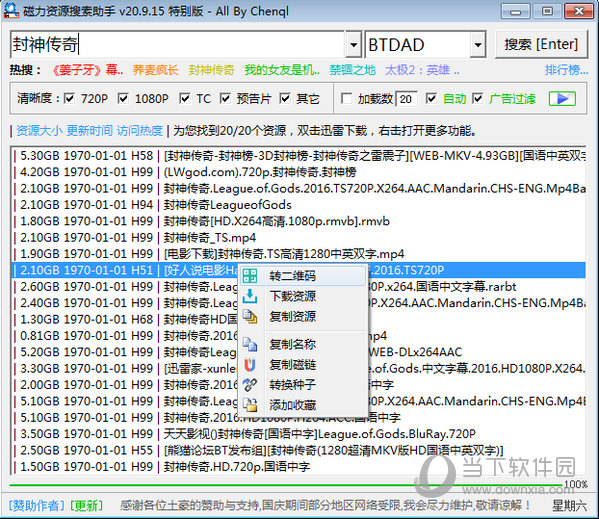Click the copy resource icon

click(250, 316)
